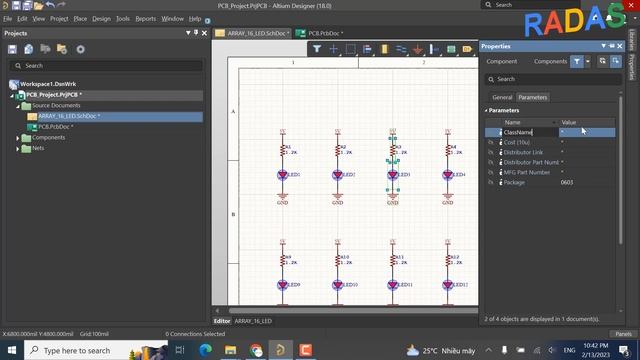Image resolution: width=640 pixels, height=360 pixels.
Task: Click the copy selection icon in Properties panel
Action: (602, 61)
